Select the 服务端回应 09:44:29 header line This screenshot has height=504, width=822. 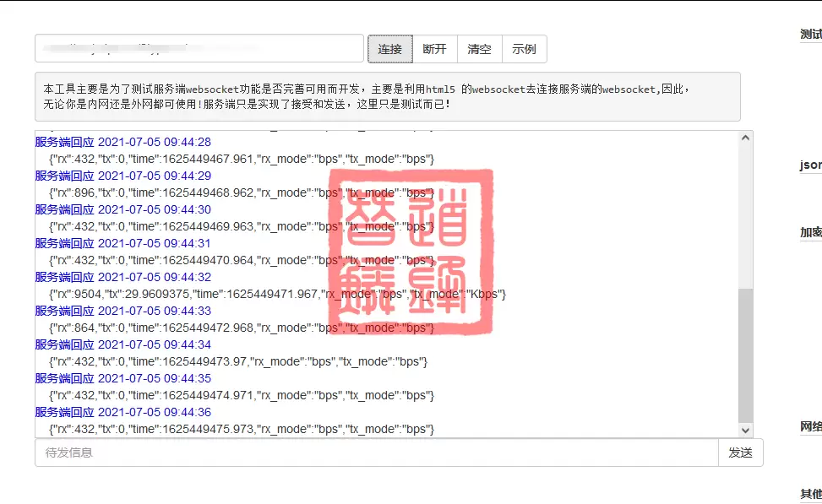point(123,176)
